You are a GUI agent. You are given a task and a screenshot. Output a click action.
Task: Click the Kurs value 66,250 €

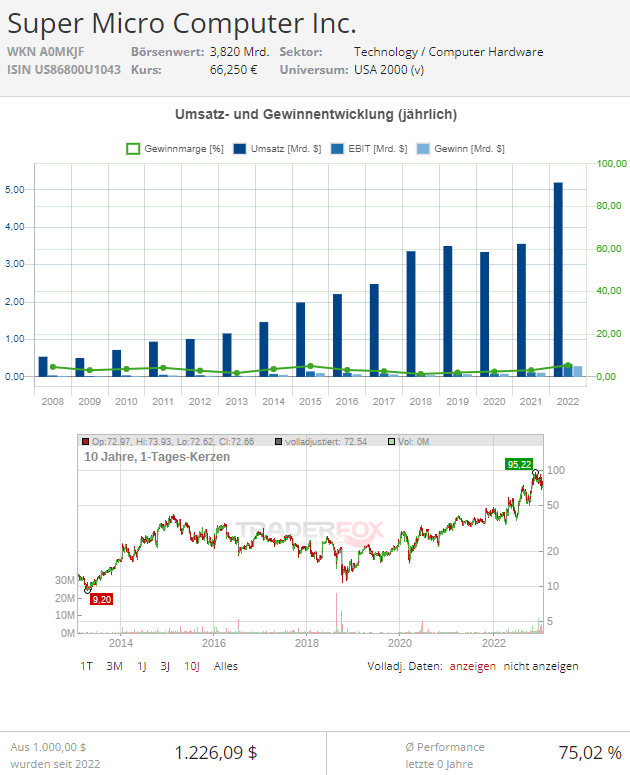click(233, 70)
